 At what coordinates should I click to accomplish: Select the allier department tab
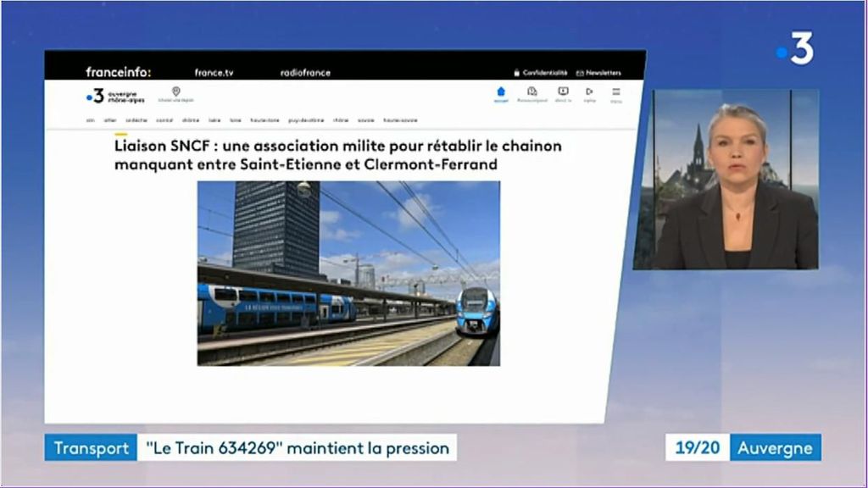point(110,120)
